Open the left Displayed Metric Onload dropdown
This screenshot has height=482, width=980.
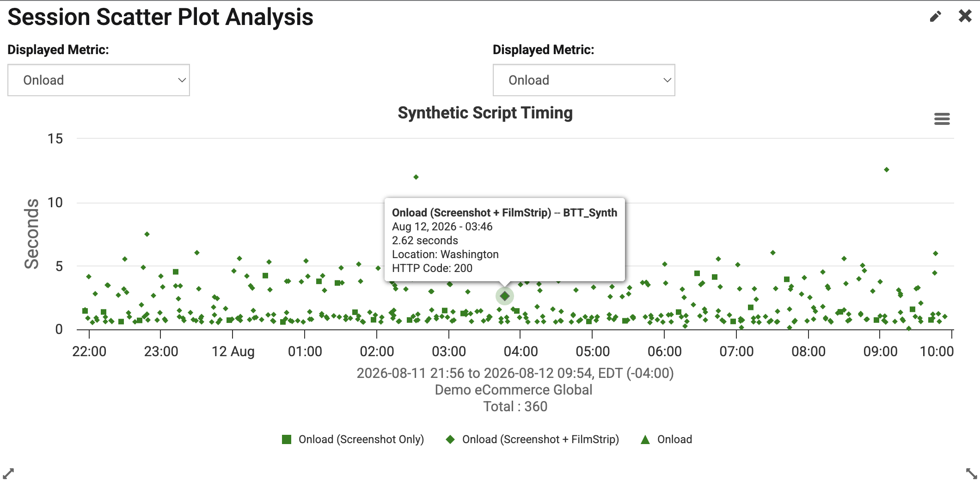pos(98,80)
